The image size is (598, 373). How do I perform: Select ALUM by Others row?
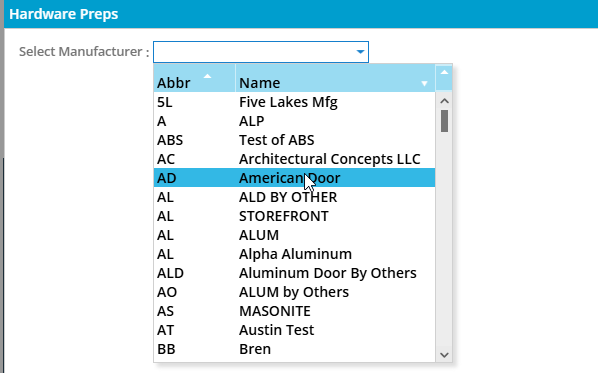click(x=294, y=292)
